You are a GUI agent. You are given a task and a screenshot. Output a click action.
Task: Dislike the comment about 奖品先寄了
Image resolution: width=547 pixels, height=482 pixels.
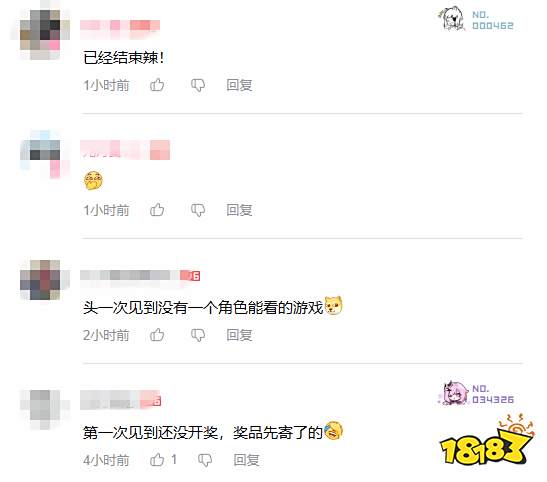[205, 460]
